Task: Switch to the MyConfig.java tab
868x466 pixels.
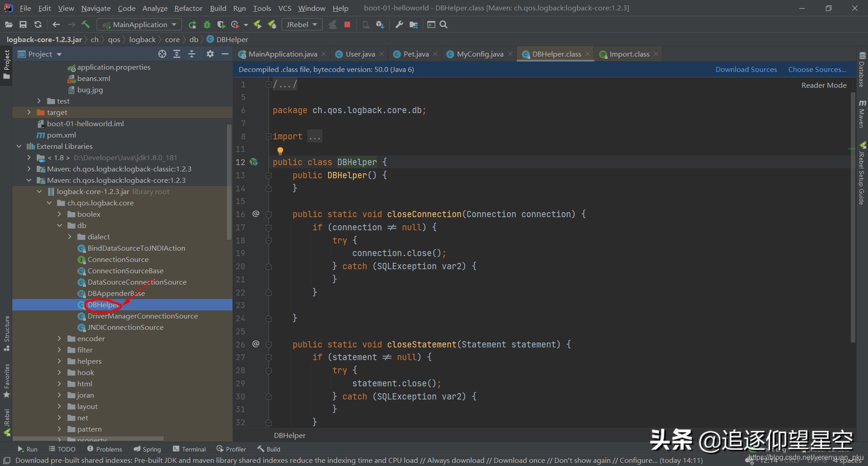Action: click(x=480, y=54)
